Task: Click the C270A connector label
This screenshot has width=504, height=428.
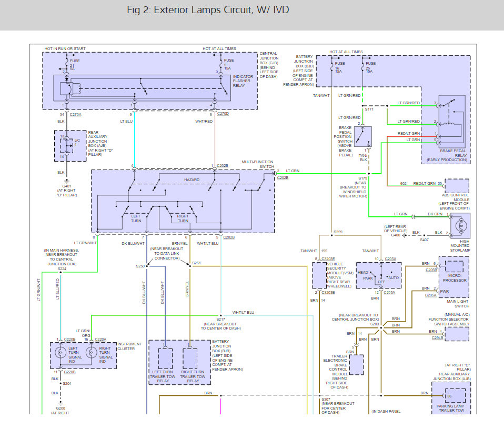Action: (x=76, y=114)
